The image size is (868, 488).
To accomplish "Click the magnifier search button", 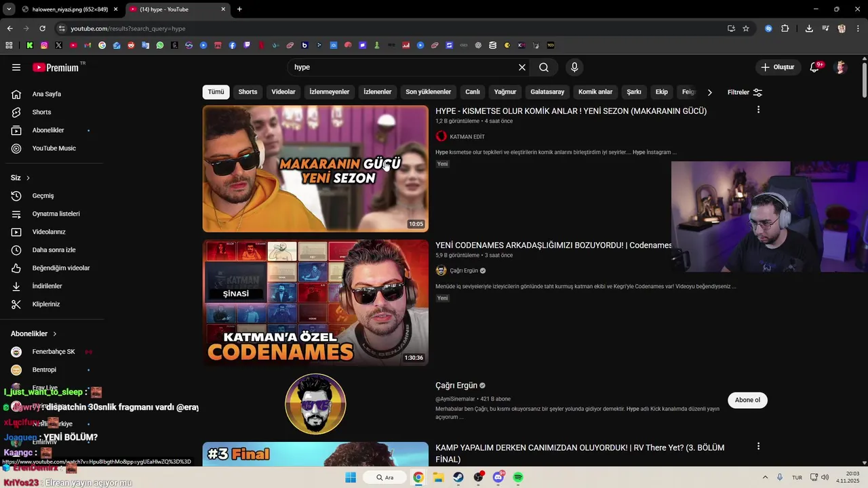I will coord(544,67).
